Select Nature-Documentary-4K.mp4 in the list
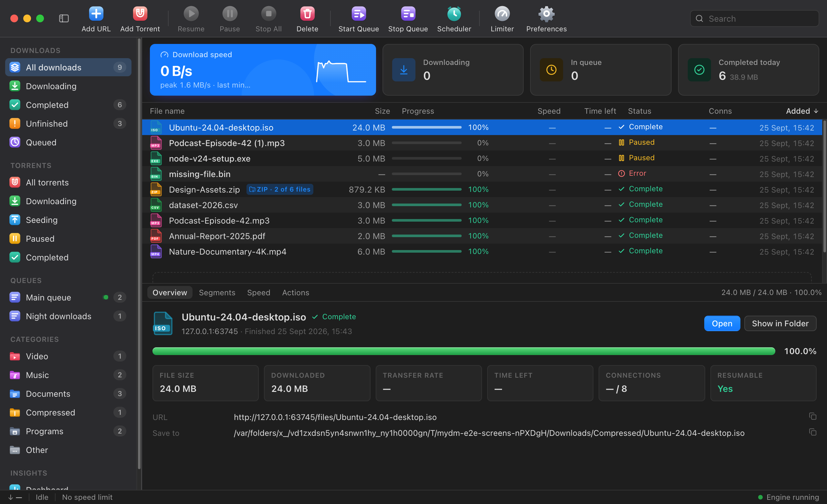Image resolution: width=827 pixels, height=504 pixels. pos(482,251)
